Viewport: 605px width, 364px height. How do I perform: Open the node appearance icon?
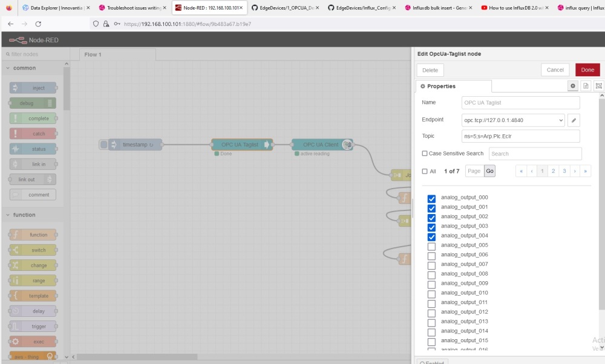598,86
